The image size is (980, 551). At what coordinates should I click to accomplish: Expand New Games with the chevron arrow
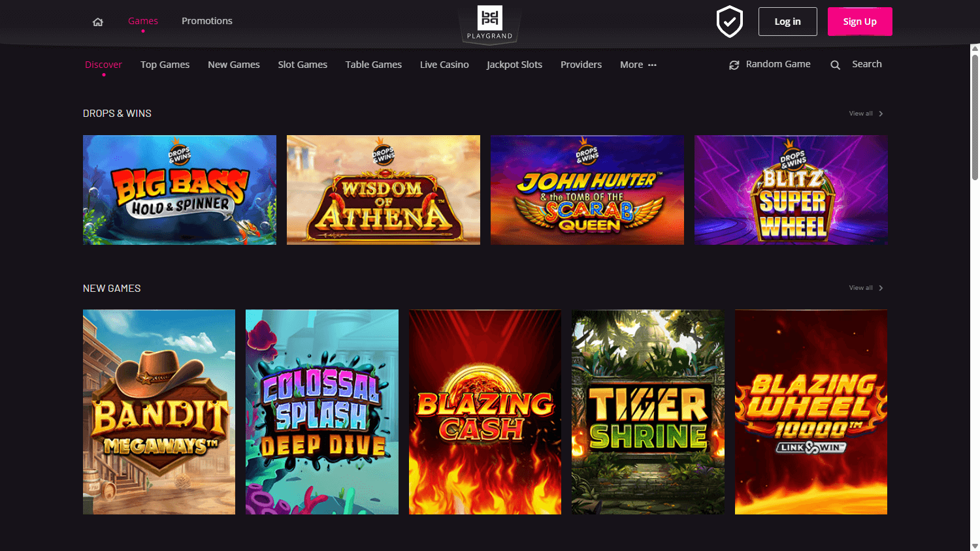[x=880, y=287]
